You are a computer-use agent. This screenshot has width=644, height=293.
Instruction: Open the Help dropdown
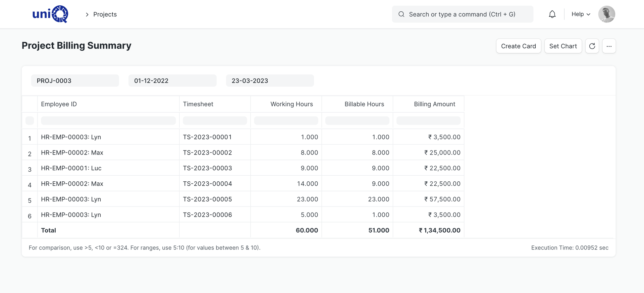pos(581,14)
